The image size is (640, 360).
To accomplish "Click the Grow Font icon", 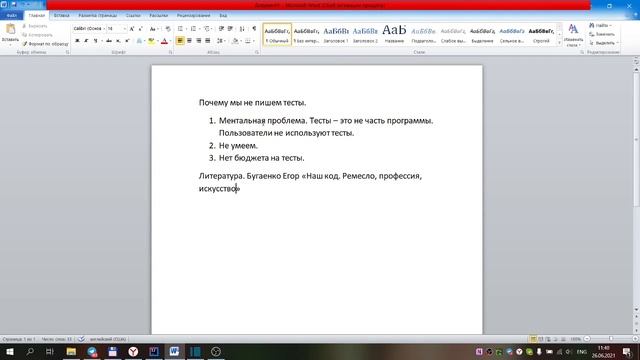I will [131, 29].
